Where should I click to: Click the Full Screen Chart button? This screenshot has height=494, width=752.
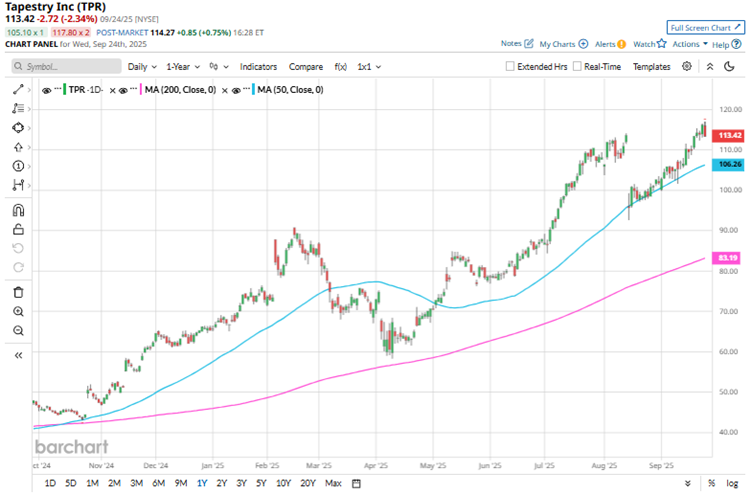705,27
